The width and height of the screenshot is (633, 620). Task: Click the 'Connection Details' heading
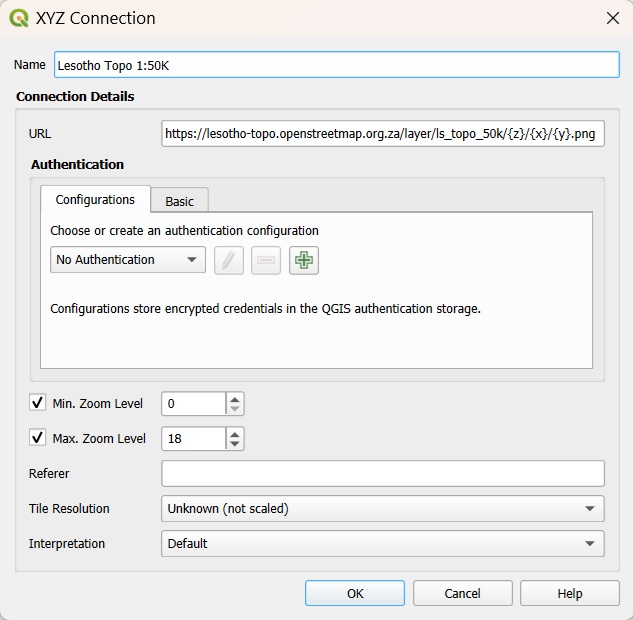pyautogui.click(x=75, y=96)
